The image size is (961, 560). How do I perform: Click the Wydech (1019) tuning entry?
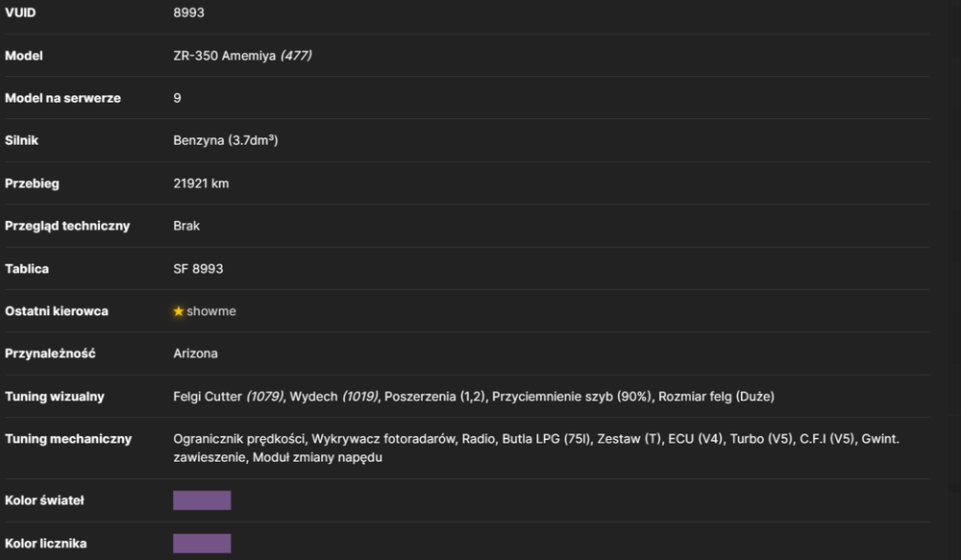(x=334, y=397)
